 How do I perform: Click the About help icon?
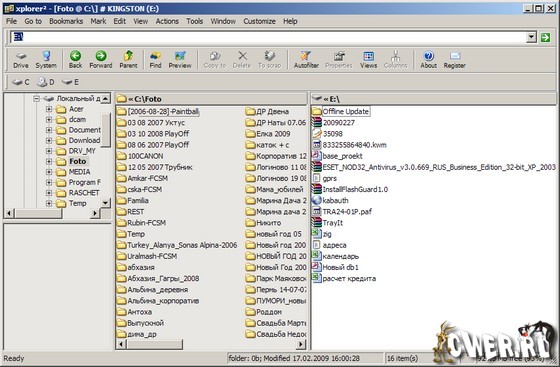pyautogui.click(x=428, y=60)
